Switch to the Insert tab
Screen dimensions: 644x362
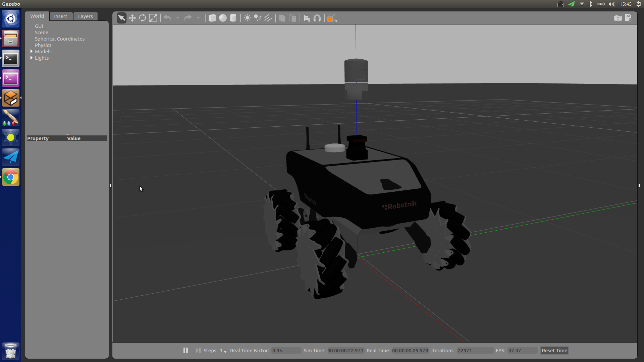click(60, 16)
